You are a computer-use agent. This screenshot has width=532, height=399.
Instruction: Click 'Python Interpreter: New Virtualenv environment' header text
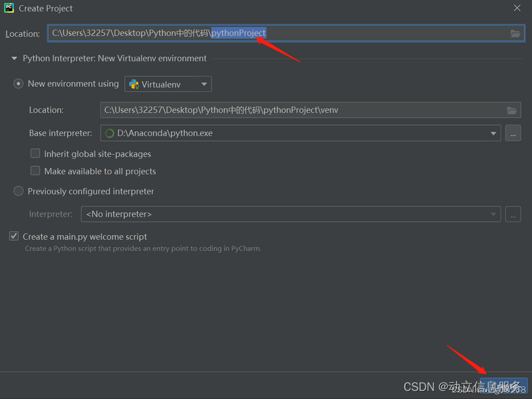(114, 58)
